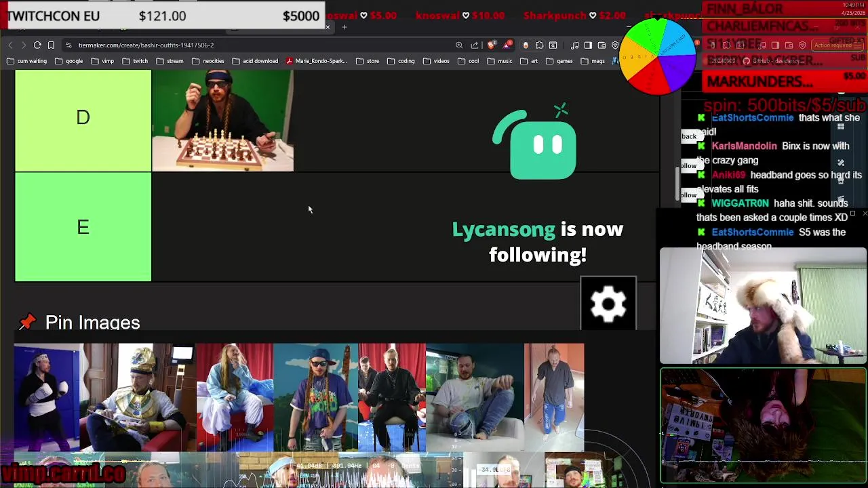The width and height of the screenshot is (868, 488).
Task: Go back using browser back arrow
Action: point(10,45)
